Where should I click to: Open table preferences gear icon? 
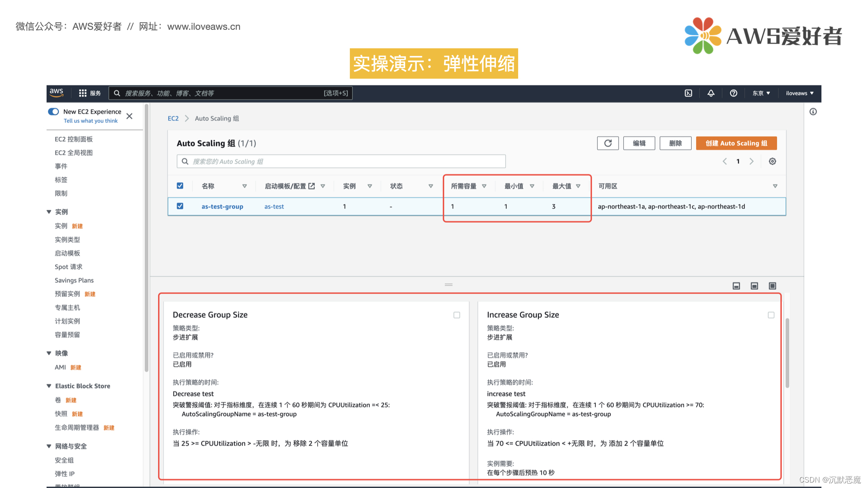tap(772, 161)
